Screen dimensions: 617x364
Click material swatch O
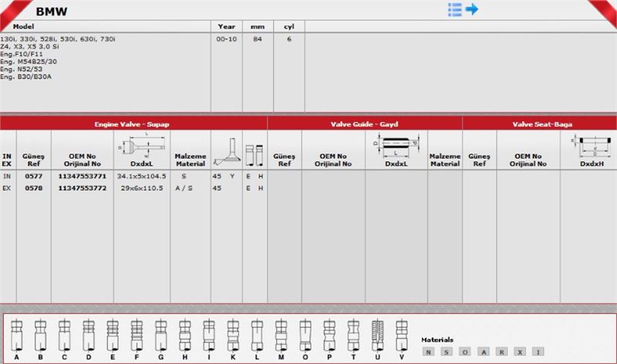465,352
